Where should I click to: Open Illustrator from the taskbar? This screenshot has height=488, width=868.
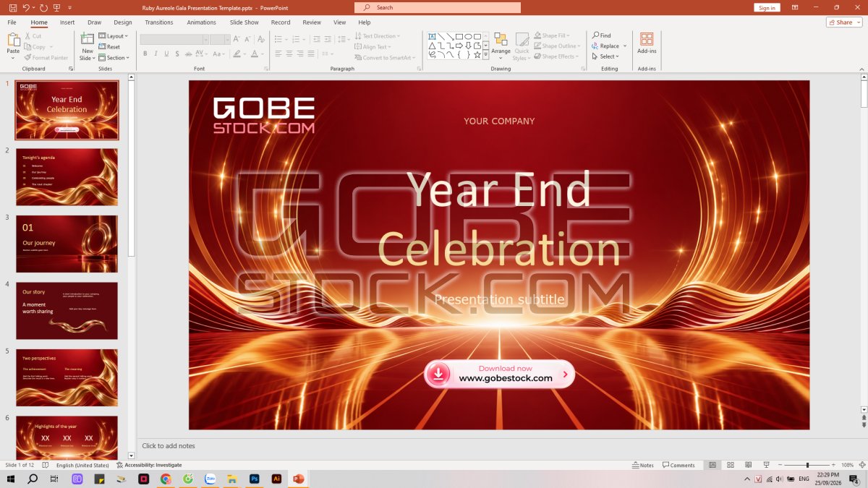click(276, 479)
